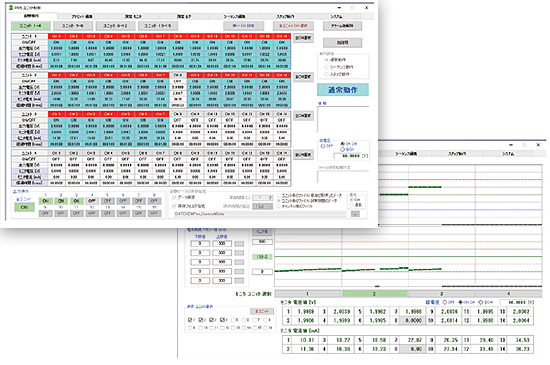Click the 単一 CH 設定 button
Viewport: 550px width, 365px height.
pos(243,26)
